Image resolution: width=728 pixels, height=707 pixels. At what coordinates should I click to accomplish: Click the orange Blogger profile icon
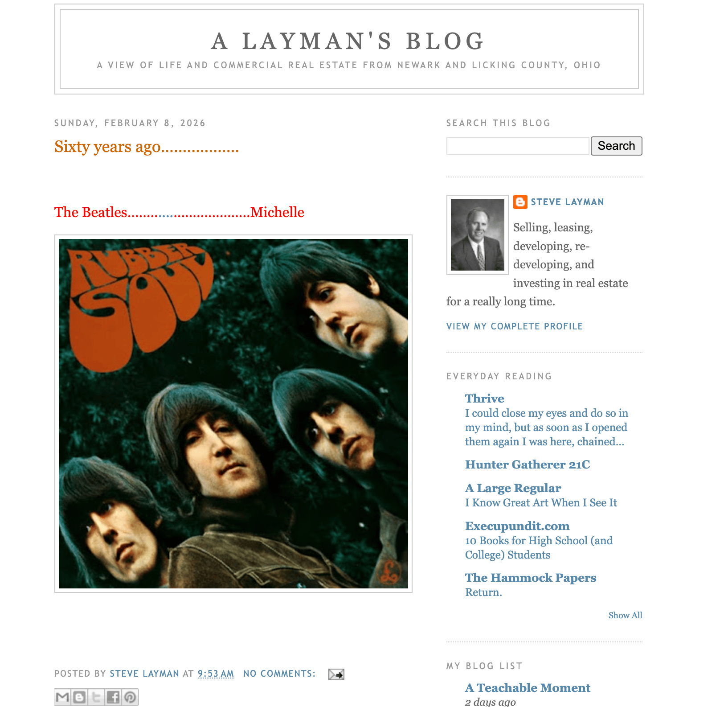[x=520, y=202]
